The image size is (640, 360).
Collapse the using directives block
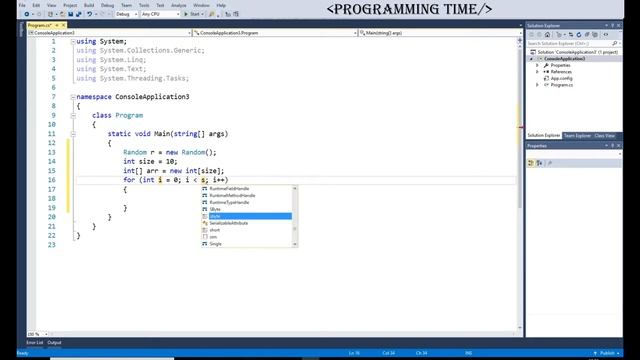[73, 42]
